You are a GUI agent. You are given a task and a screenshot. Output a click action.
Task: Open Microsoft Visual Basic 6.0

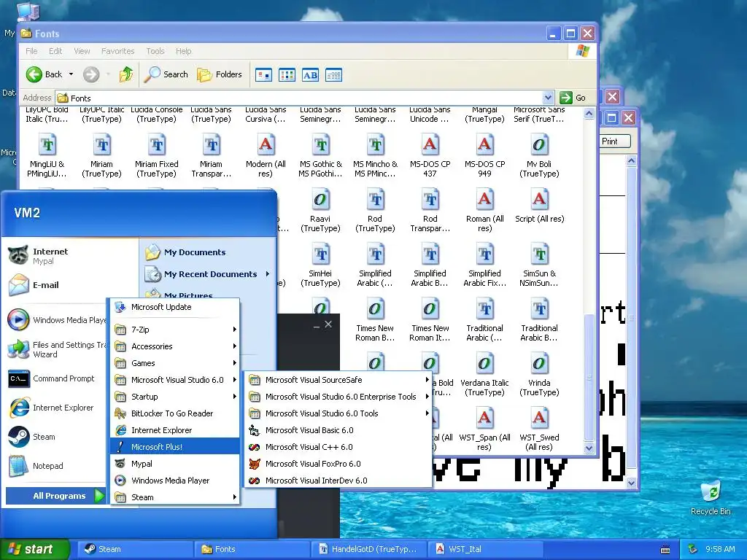point(338,430)
